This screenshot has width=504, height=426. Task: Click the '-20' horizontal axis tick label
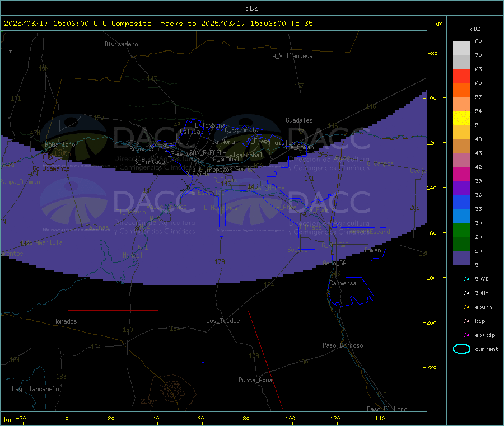(x=21, y=418)
